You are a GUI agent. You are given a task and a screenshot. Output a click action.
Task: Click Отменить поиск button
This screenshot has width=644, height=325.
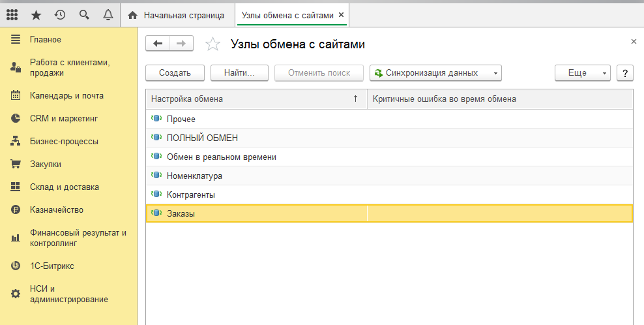319,73
